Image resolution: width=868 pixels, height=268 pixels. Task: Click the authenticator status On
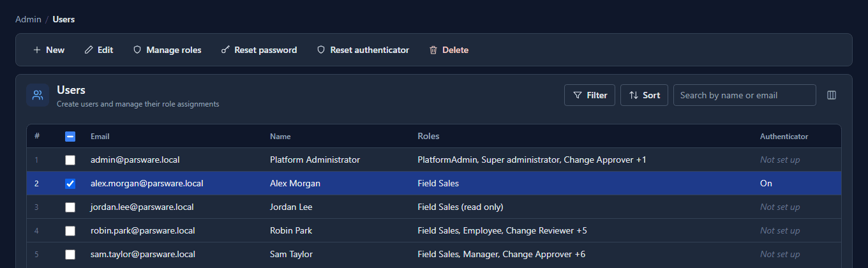[766, 184]
